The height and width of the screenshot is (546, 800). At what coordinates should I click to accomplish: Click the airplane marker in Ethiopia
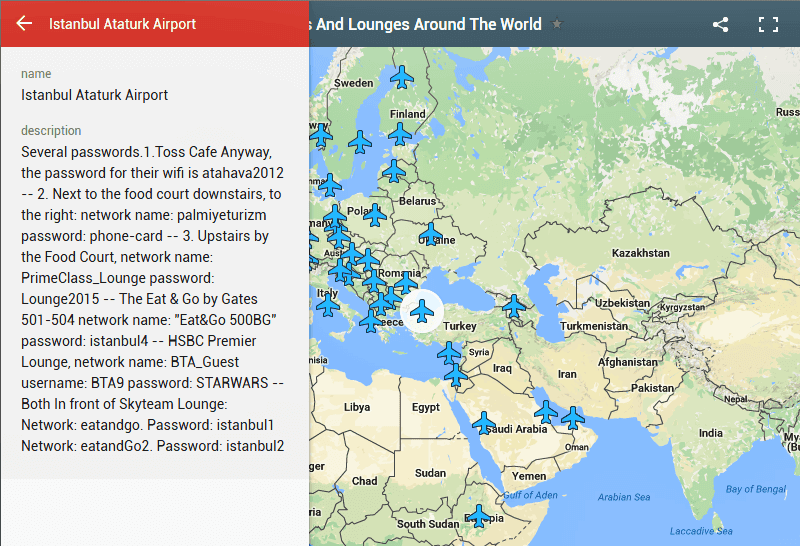click(479, 516)
